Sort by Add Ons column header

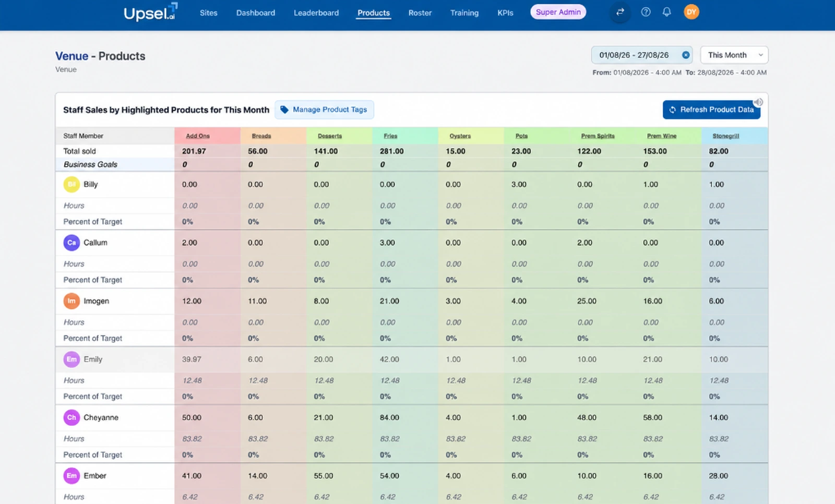(198, 136)
